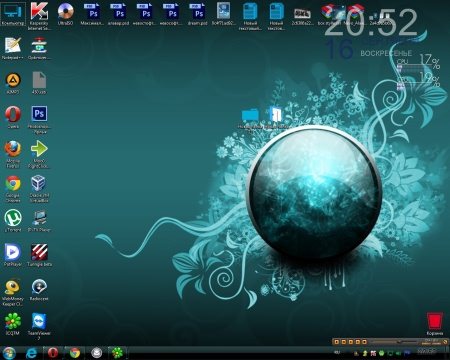Image resolution: width=450 pixels, height=360 pixels.
Task: Launch Kaspersky Internet Security shortcut
Action: (x=39, y=15)
